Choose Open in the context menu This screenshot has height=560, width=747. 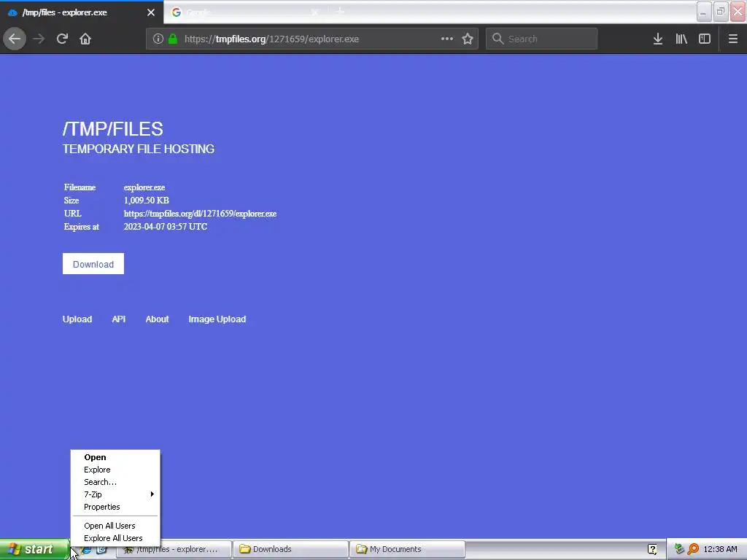(115, 457)
